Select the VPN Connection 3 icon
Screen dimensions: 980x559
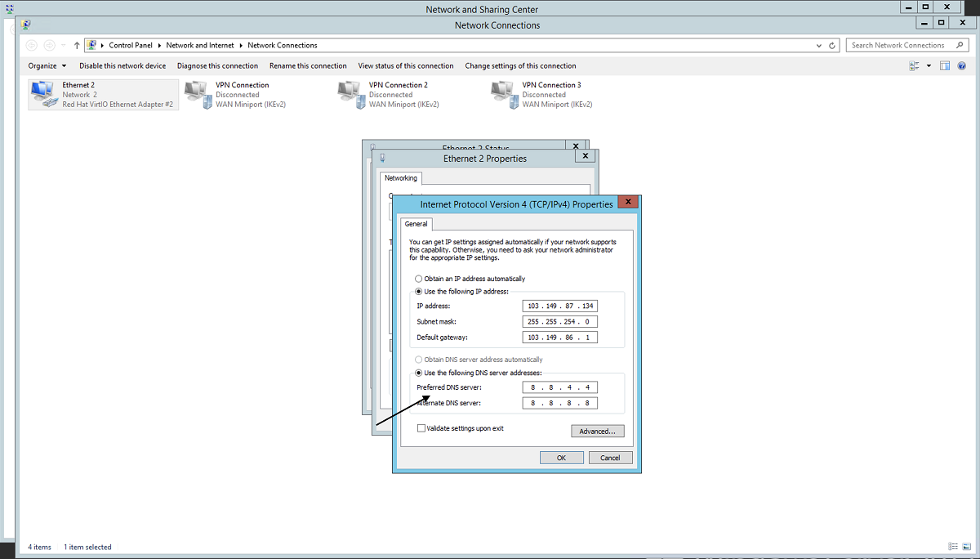pyautogui.click(x=503, y=94)
